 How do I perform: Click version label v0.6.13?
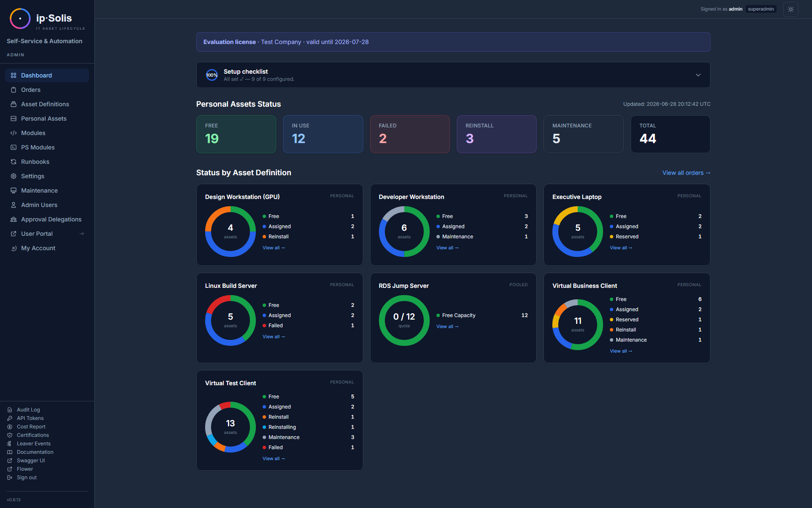click(14, 500)
